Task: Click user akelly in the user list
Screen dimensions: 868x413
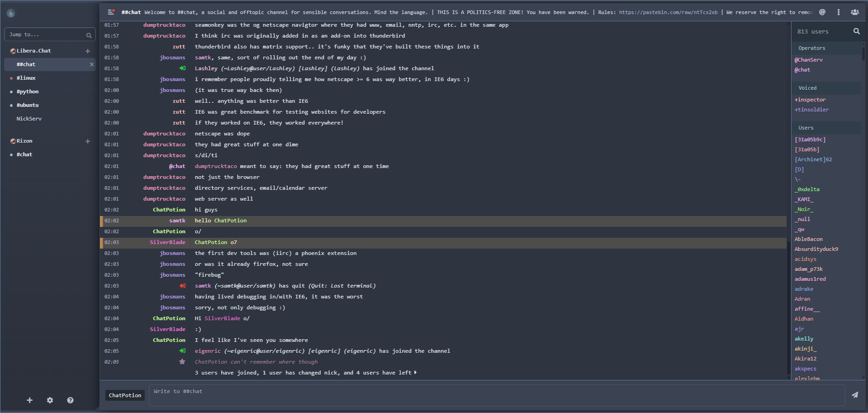Action: (x=804, y=339)
